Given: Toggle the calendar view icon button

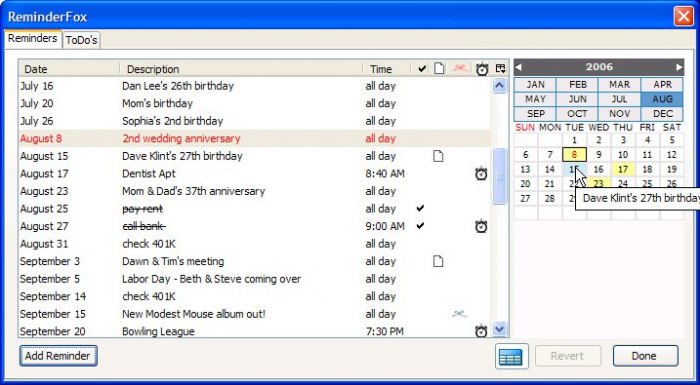Looking at the screenshot, I should [512, 356].
